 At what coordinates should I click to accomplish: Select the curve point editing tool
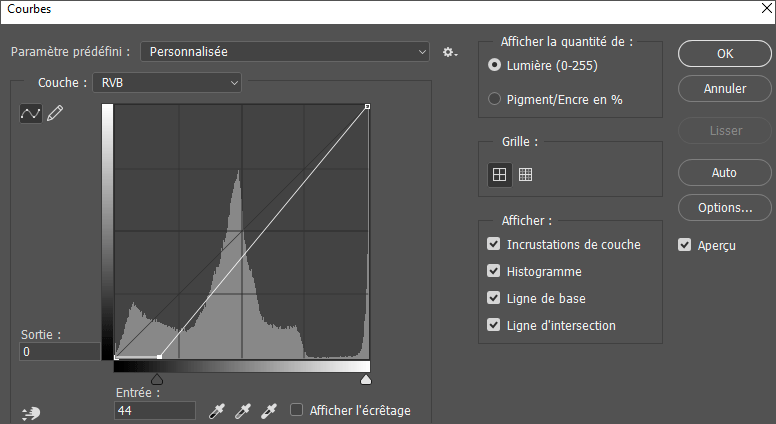(x=31, y=114)
